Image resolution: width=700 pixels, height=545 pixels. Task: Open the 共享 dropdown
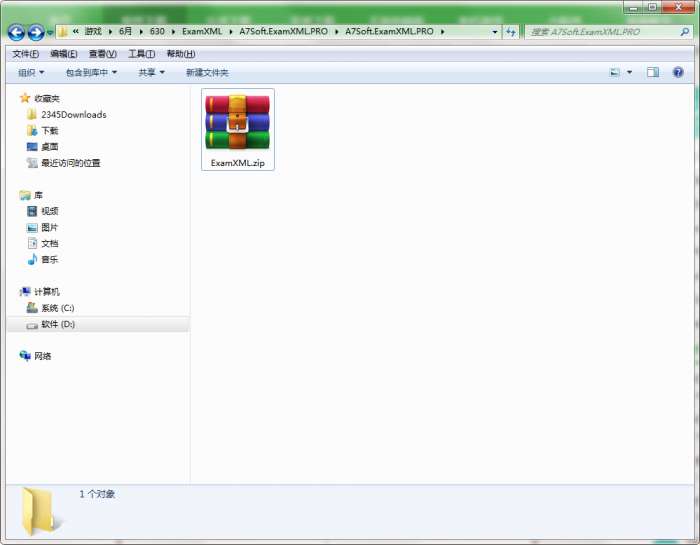pyautogui.click(x=151, y=72)
